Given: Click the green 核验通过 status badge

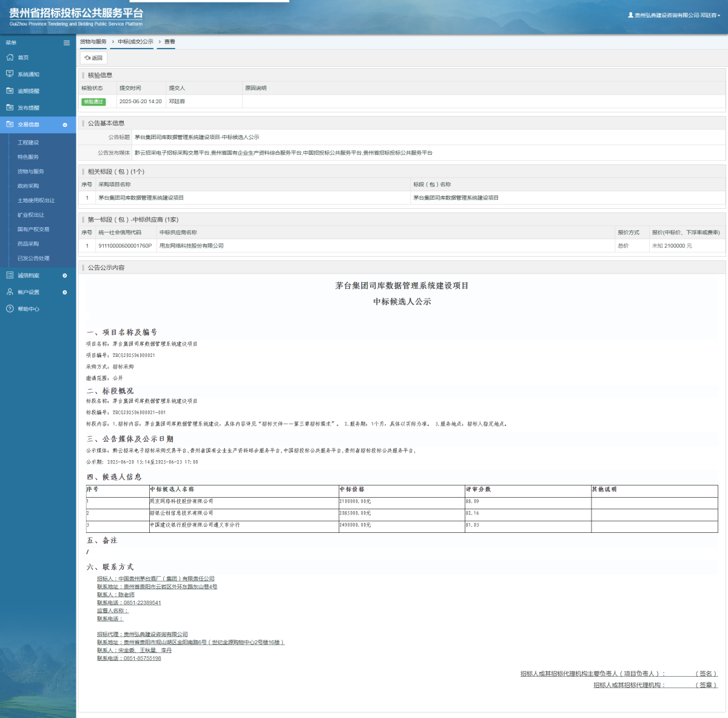Looking at the screenshot, I should click(x=93, y=101).
